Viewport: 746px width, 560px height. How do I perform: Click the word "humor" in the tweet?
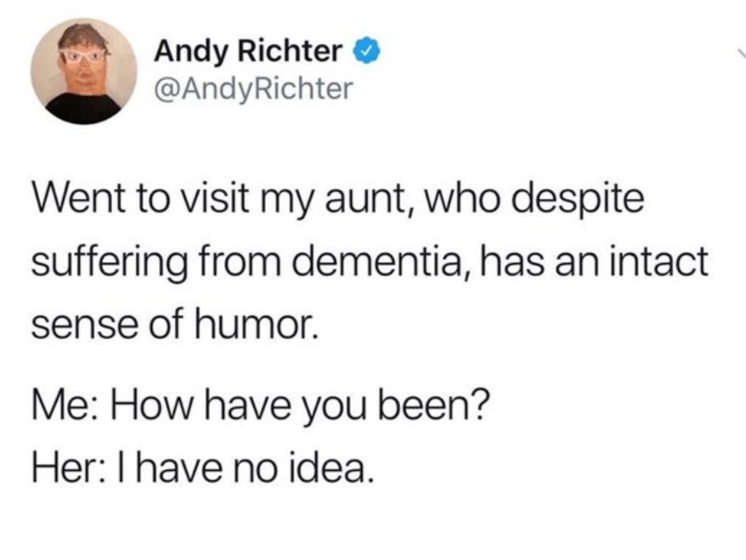click(x=268, y=321)
